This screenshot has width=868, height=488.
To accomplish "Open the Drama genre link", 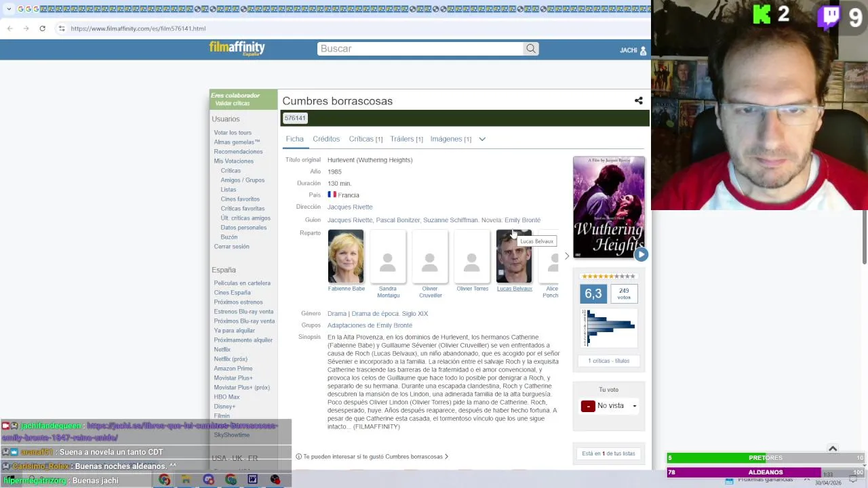I will (337, 314).
